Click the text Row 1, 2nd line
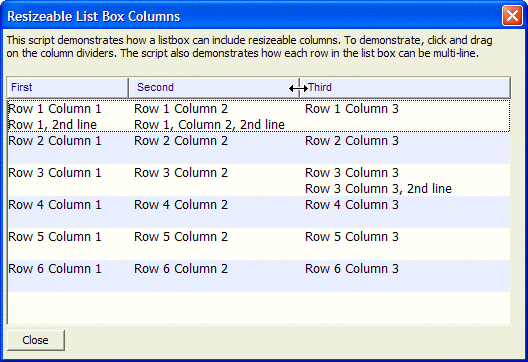The image size is (528, 362). point(53,125)
